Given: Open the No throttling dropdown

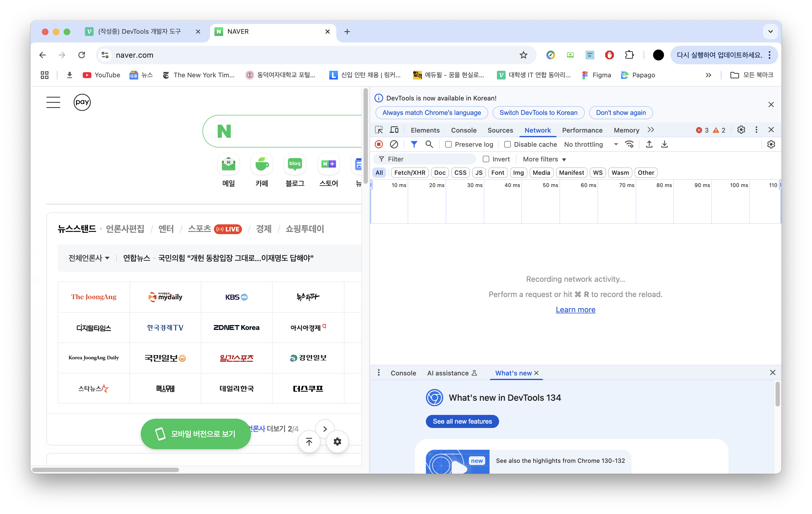Looking at the screenshot, I should [591, 144].
